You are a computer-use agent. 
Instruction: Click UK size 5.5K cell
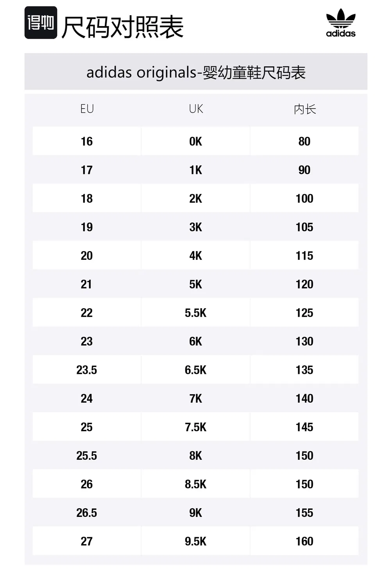point(196,312)
